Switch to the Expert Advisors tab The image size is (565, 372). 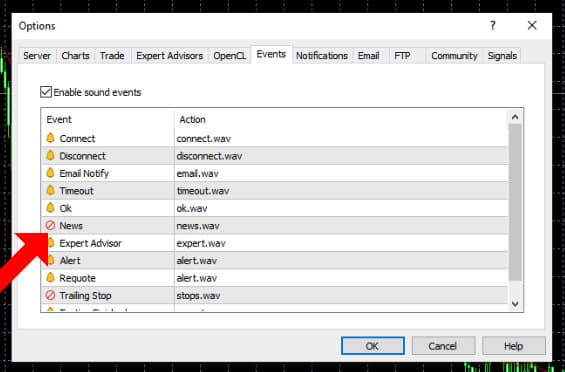tap(170, 56)
